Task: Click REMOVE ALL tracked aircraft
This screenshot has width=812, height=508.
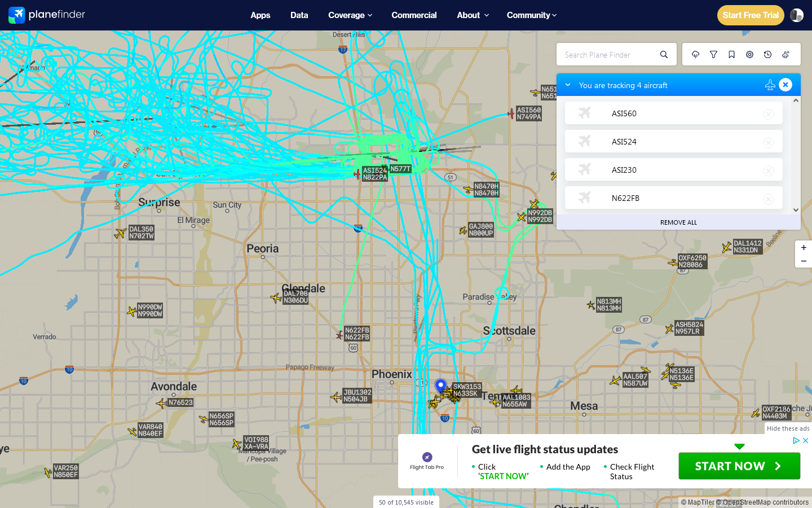Action: click(678, 222)
